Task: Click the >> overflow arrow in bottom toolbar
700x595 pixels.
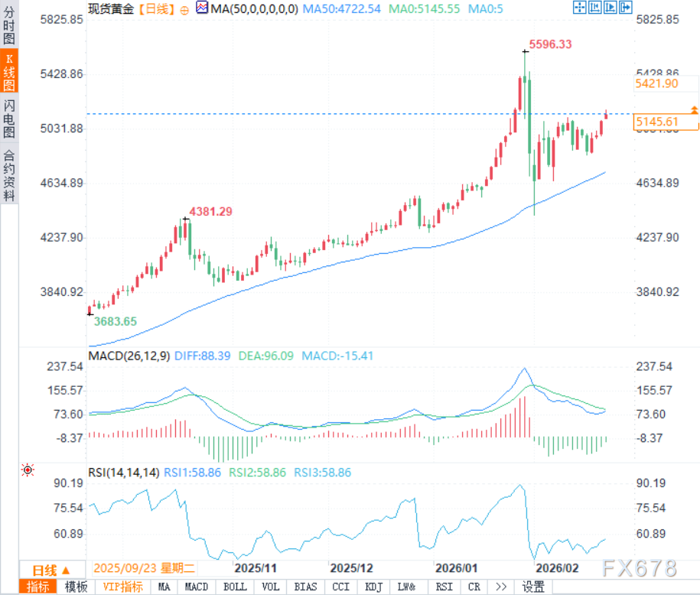Action: 500,587
